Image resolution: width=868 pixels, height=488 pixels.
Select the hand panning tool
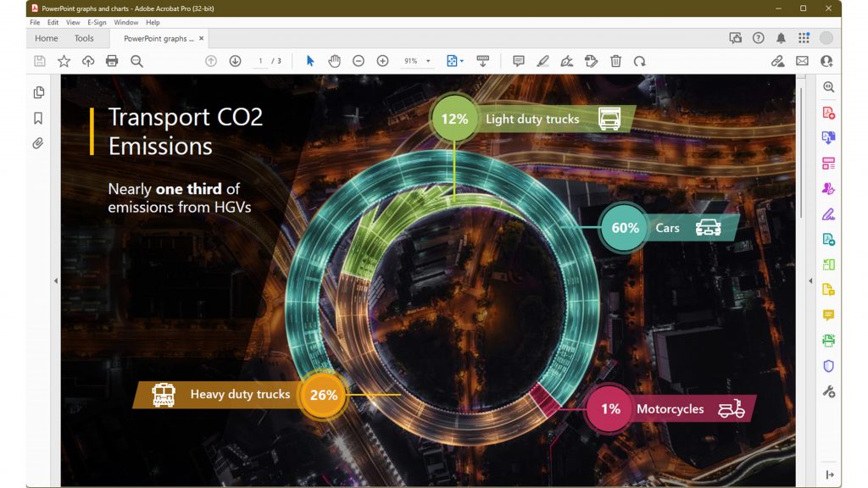click(334, 60)
